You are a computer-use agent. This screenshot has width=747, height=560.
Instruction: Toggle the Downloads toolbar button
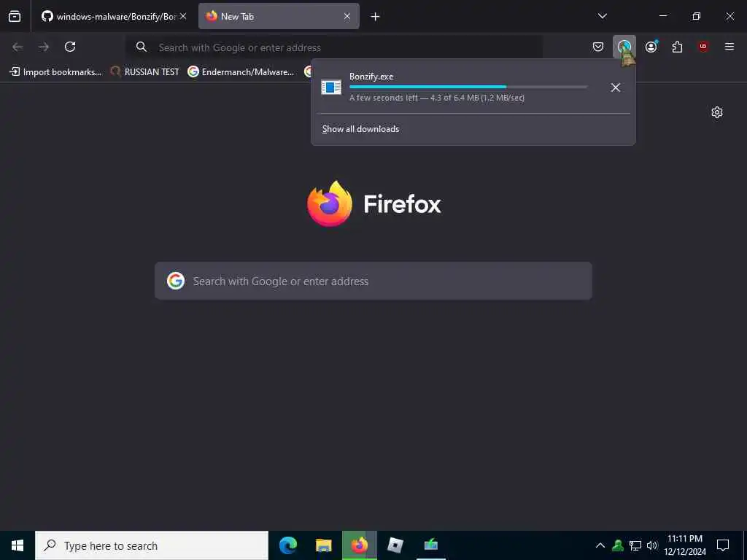pos(624,47)
